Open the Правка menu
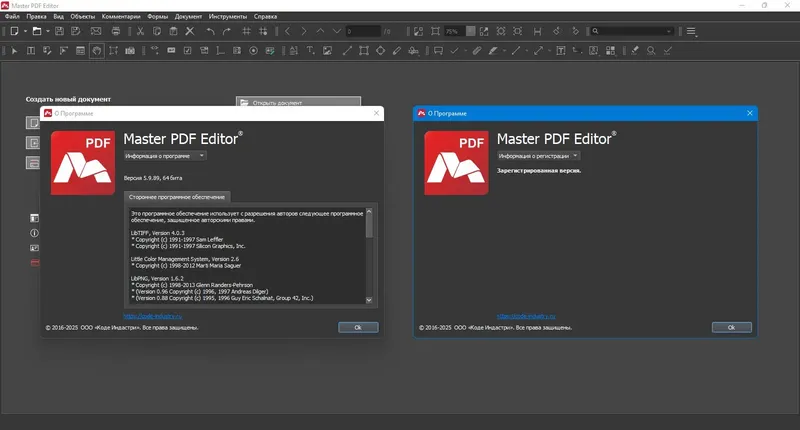This screenshot has height=430, width=800. 36,17
